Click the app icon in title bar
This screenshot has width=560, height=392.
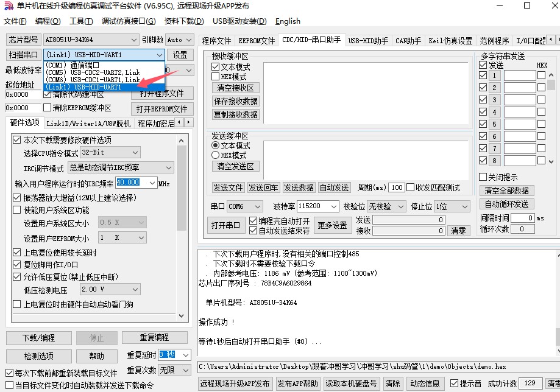pyautogui.click(x=8, y=6)
